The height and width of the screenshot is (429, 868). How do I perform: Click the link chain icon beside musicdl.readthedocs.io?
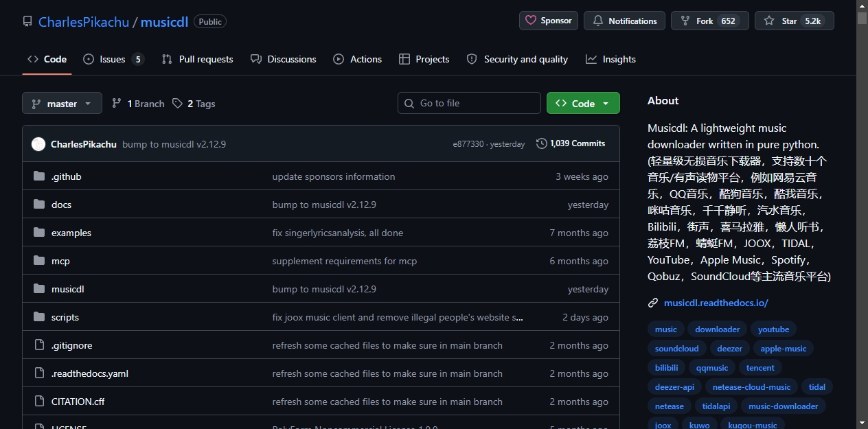point(653,303)
